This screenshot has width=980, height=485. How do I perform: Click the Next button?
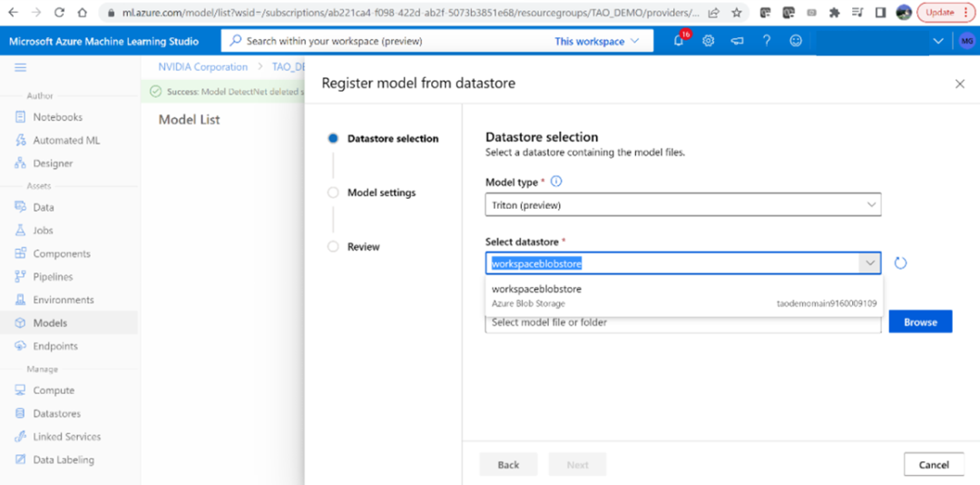(577, 464)
